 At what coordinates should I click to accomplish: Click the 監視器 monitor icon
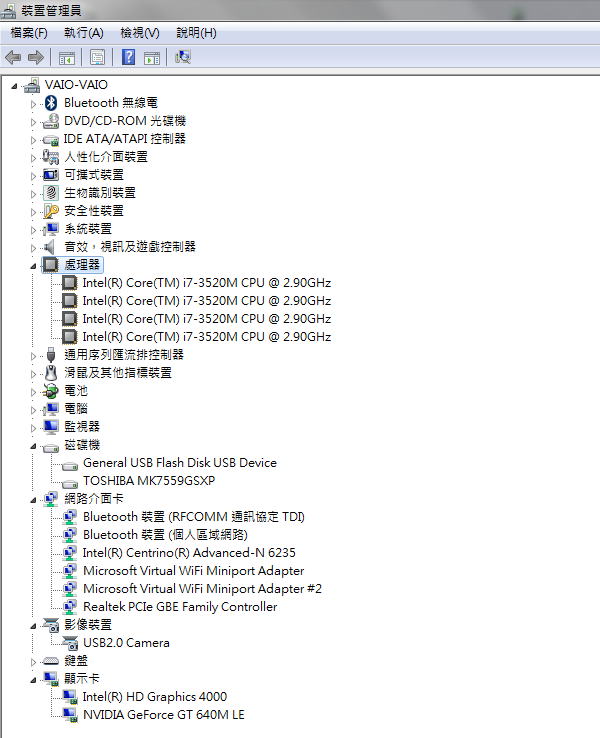click(50, 427)
